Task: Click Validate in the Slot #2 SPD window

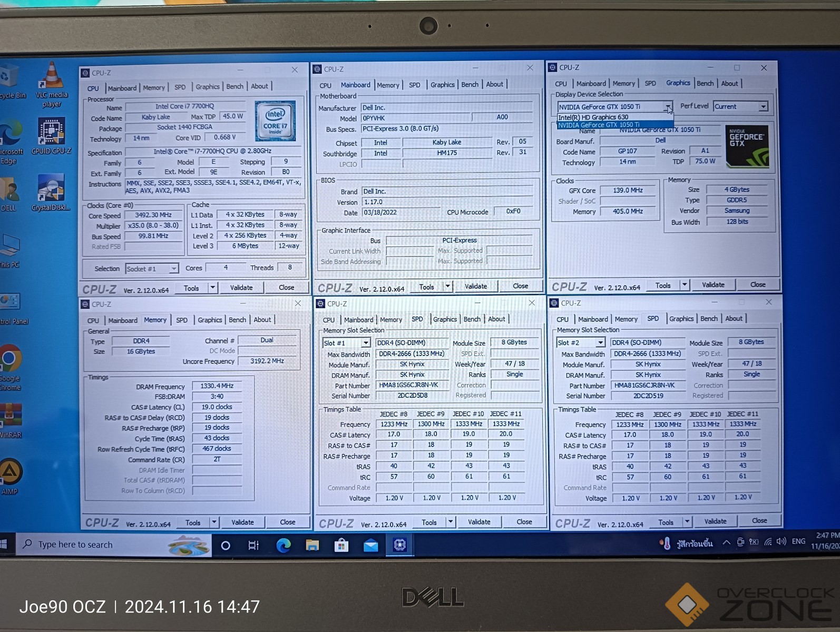Action: click(715, 521)
